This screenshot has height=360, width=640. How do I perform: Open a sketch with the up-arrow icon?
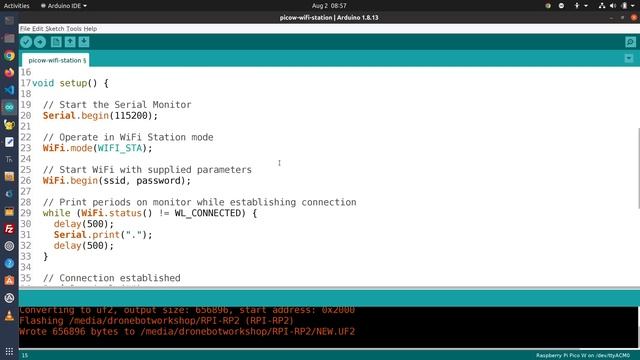pyautogui.click(x=70, y=42)
